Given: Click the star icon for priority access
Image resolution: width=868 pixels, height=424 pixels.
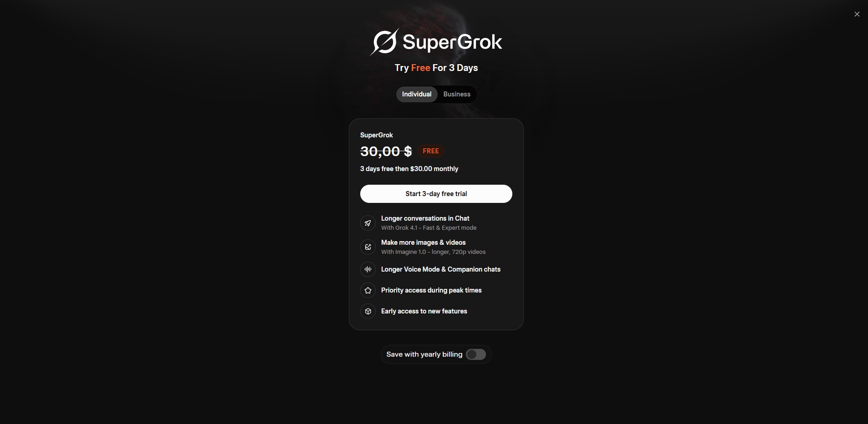Looking at the screenshot, I should tap(368, 290).
